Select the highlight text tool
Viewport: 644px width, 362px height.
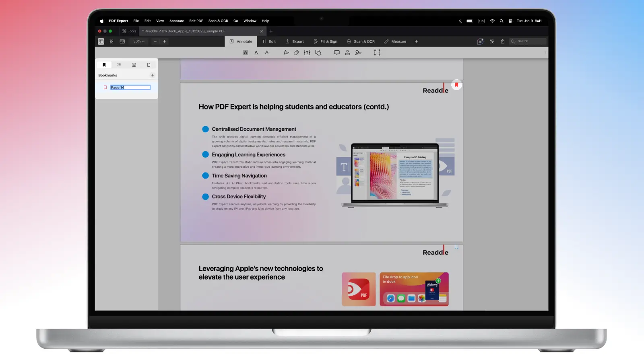tap(246, 53)
